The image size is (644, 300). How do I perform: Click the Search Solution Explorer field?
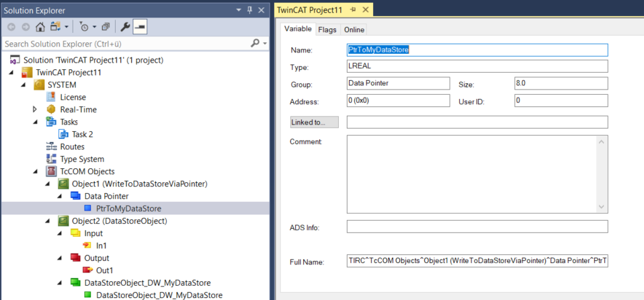pyautogui.click(x=126, y=43)
